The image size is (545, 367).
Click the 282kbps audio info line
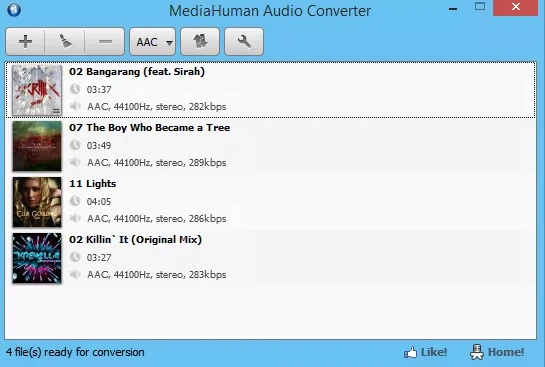(157, 106)
